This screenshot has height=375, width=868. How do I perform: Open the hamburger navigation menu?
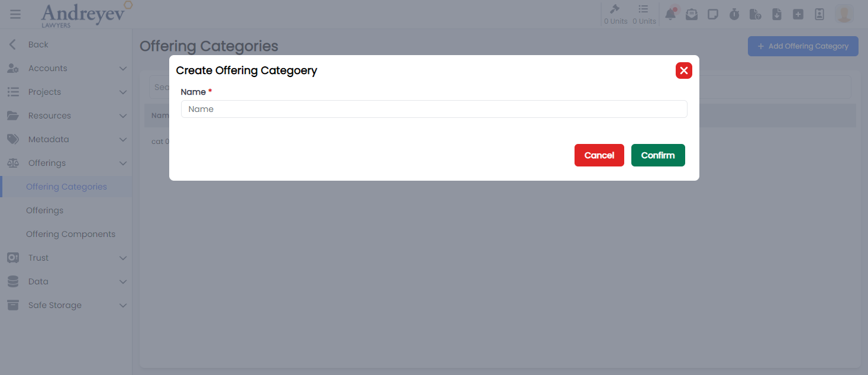(15, 14)
